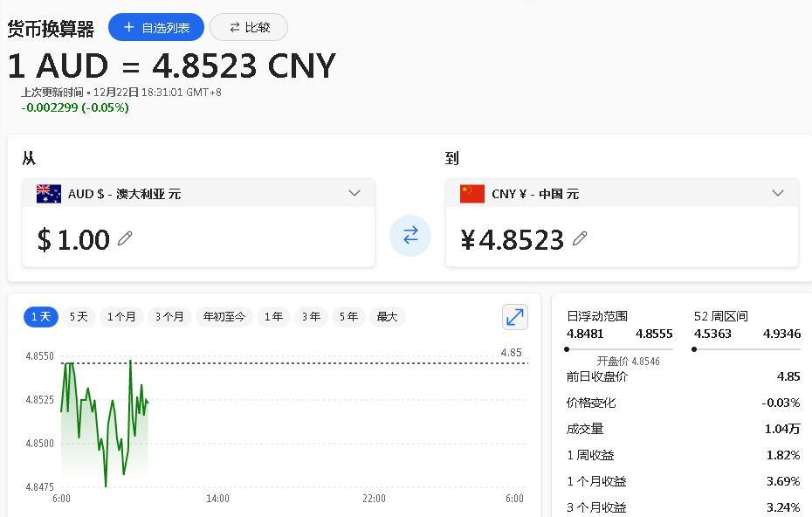The width and height of the screenshot is (812, 517).
Task: Switch chart to 1个月 range
Action: [121, 317]
